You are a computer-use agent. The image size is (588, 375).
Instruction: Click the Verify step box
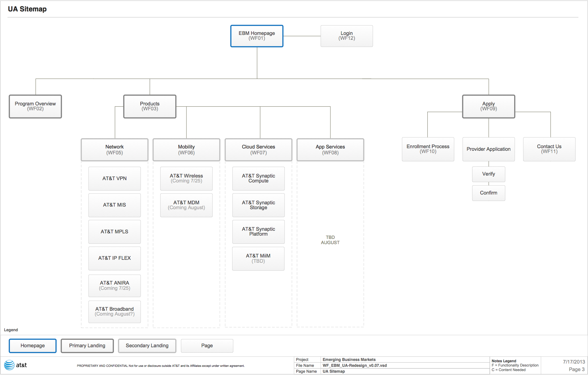tap(489, 174)
